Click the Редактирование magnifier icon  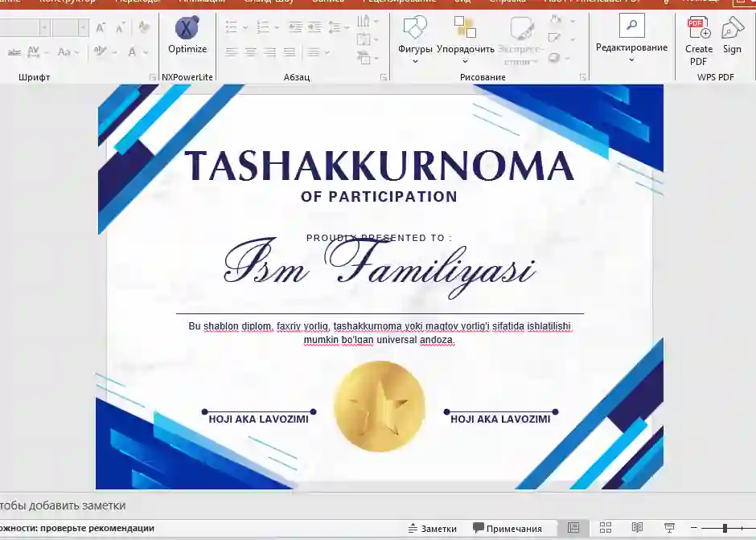pos(631,26)
